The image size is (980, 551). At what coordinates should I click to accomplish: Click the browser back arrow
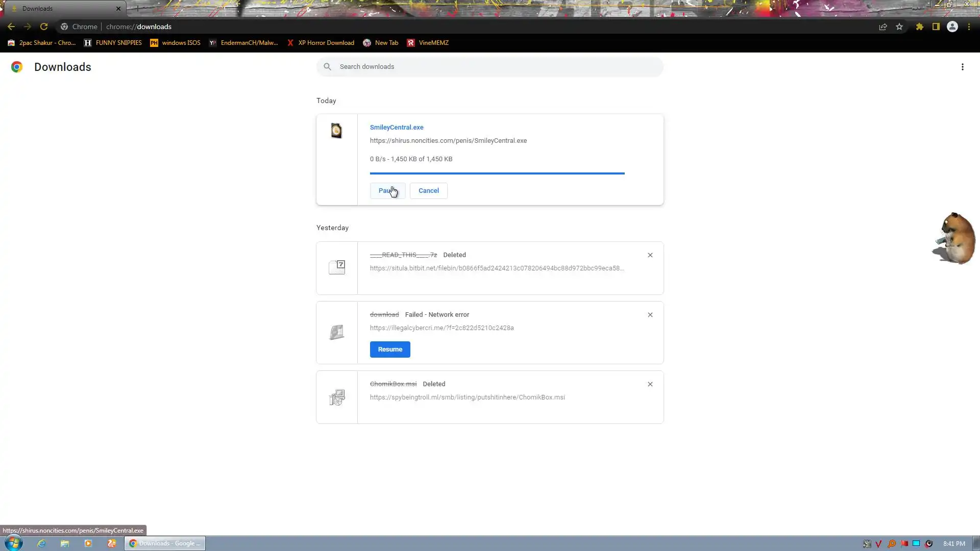[11, 27]
